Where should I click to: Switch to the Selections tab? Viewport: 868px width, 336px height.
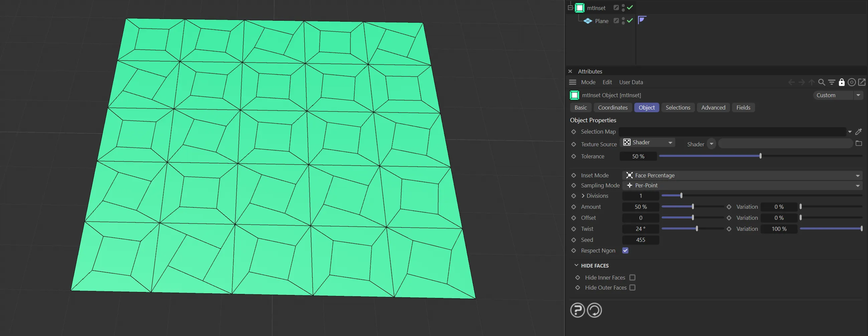click(678, 108)
